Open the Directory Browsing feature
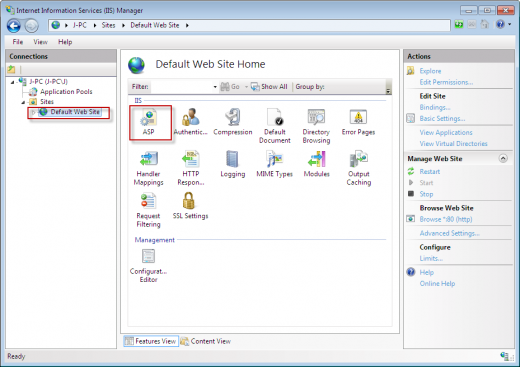 [316, 126]
